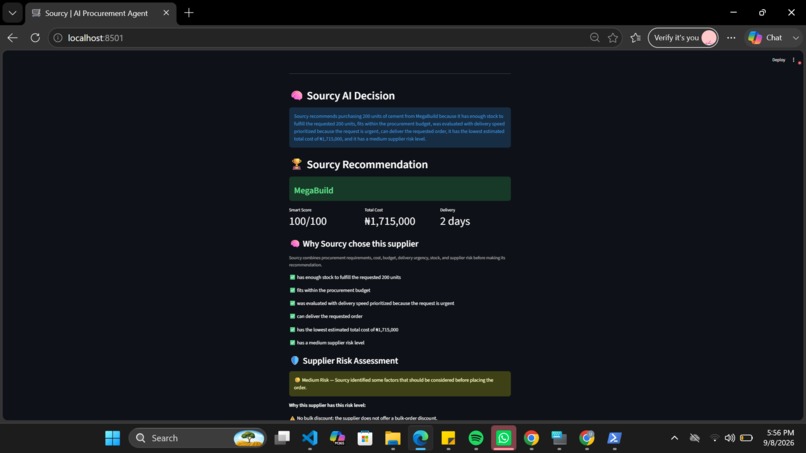Open File Explorer from taskbar
This screenshot has width=806, height=453.
(x=393, y=438)
